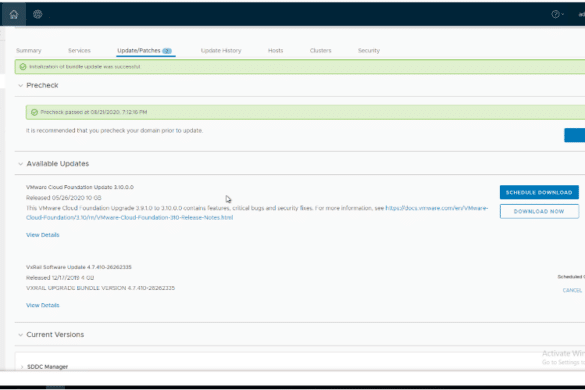585x390 pixels.
Task: Open the help question mark menu
Action: (x=557, y=15)
